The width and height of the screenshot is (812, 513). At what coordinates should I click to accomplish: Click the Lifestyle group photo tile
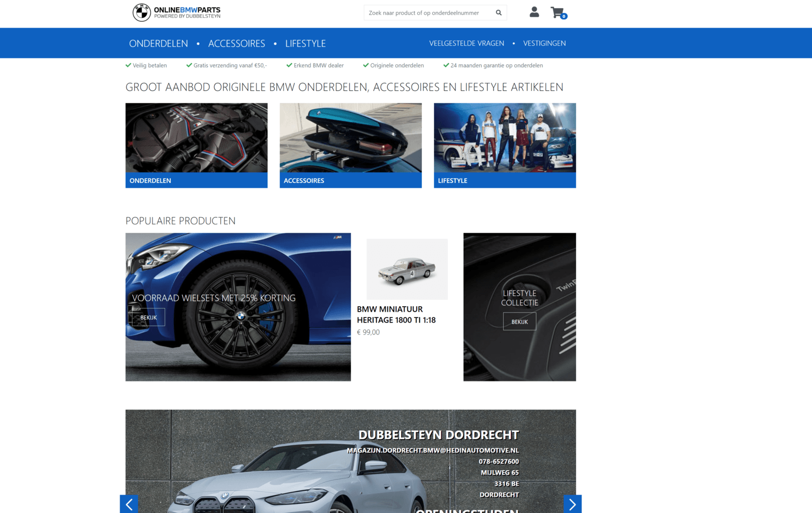click(x=505, y=138)
